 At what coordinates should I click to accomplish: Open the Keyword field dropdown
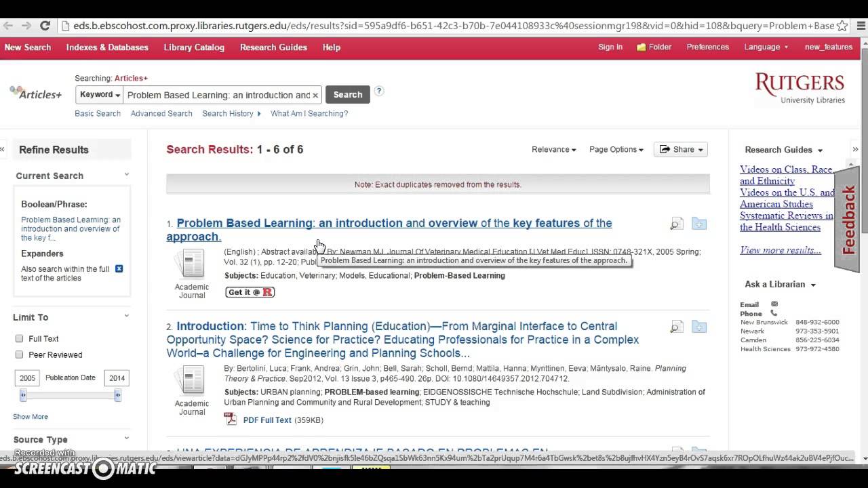[x=100, y=95]
